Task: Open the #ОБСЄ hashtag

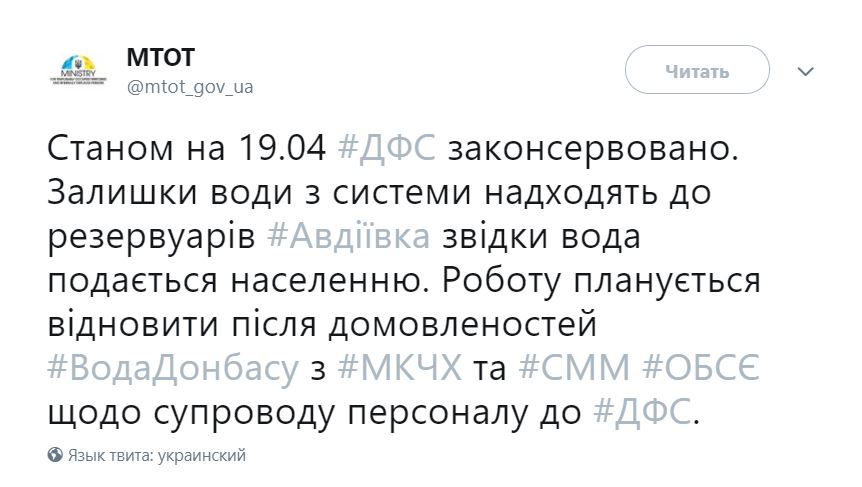Action: tap(702, 369)
